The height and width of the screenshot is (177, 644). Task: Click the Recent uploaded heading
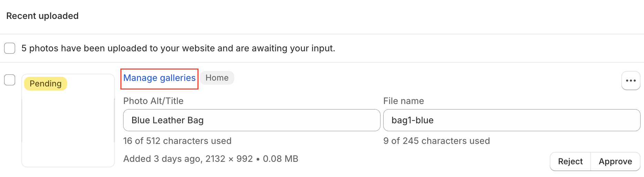pyautogui.click(x=42, y=16)
